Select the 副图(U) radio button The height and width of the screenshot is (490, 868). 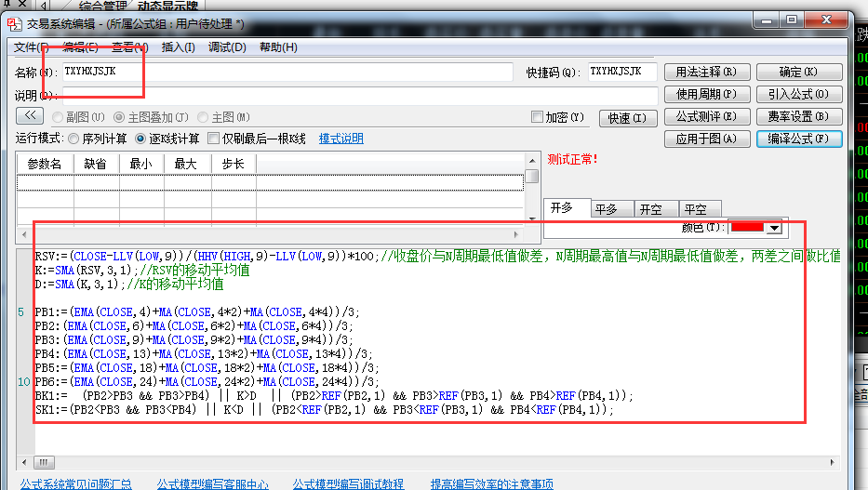click(58, 117)
